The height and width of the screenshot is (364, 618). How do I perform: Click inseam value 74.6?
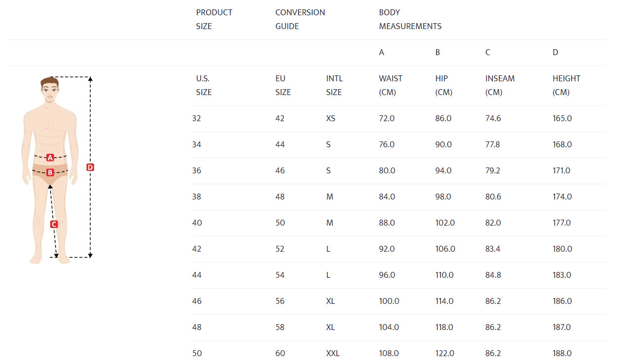[x=493, y=118]
